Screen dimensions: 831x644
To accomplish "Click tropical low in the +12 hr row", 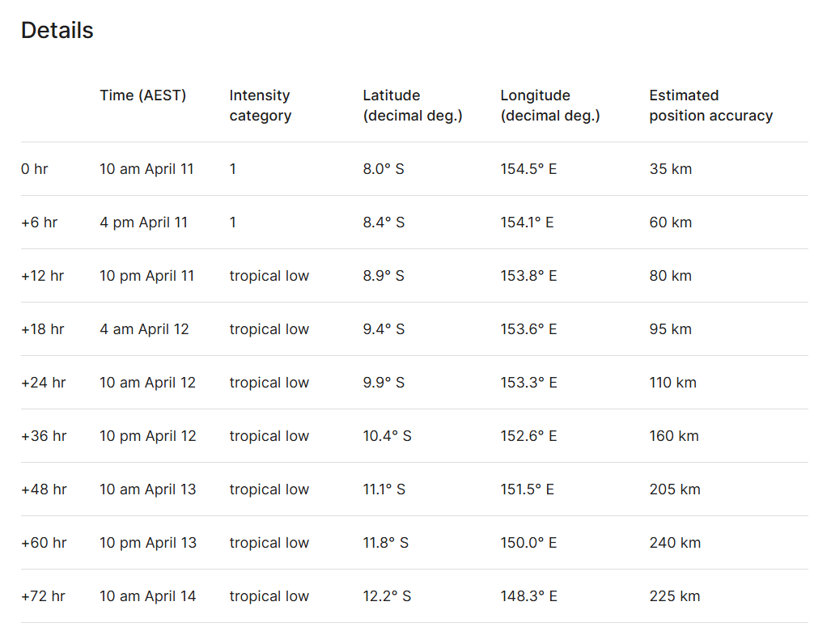I will coord(269,276).
